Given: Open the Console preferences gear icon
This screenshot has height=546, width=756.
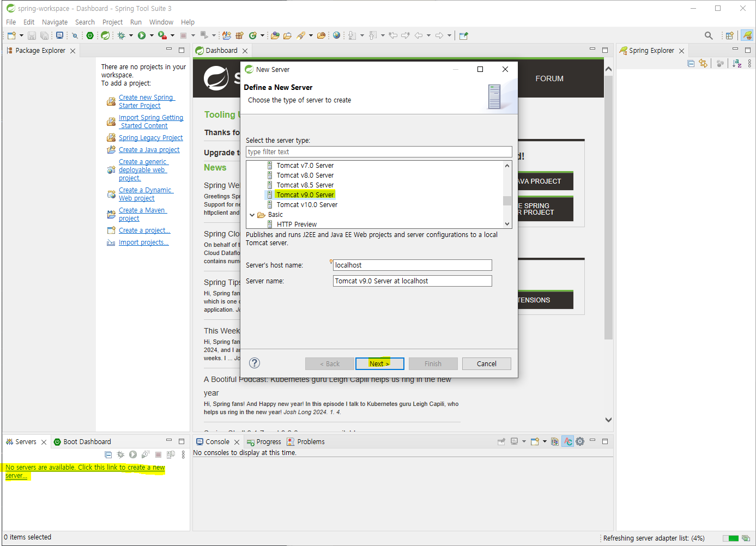Looking at the screenshot, I should click(x=580, y=441).
